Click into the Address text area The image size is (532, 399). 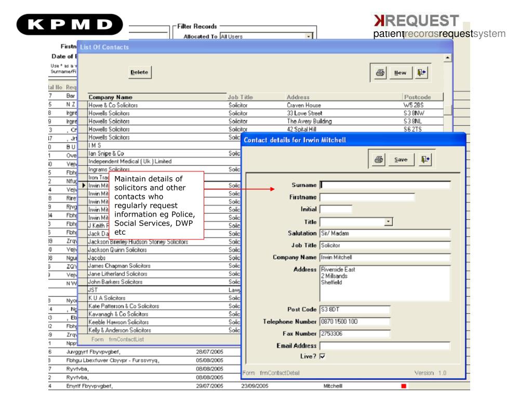point(385,283)
